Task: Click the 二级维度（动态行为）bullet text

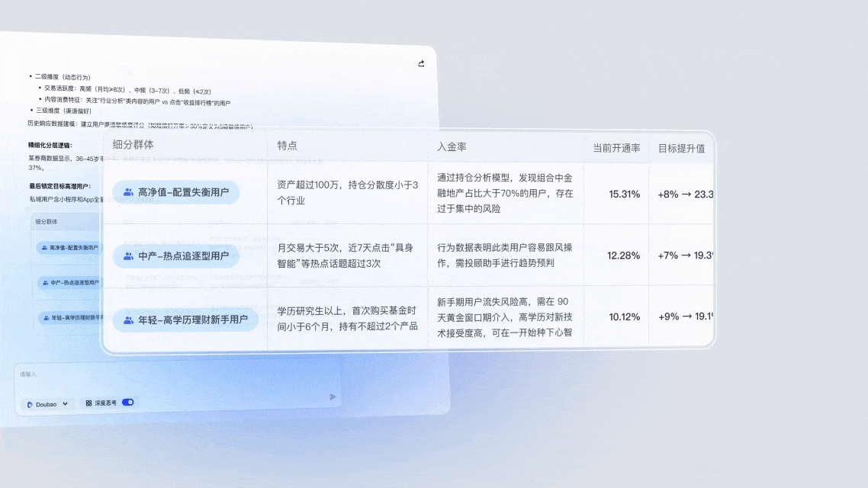Action: 63,77
